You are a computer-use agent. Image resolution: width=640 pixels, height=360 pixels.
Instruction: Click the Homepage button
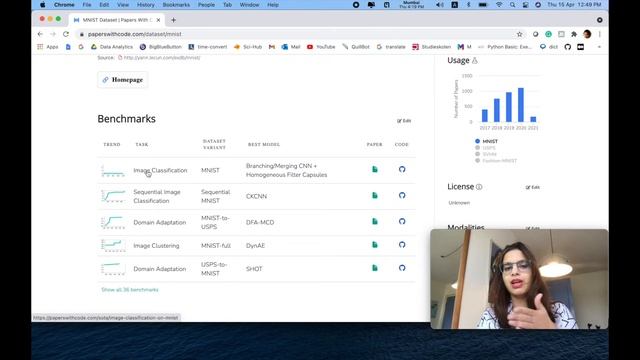click(x=122, y=80)
